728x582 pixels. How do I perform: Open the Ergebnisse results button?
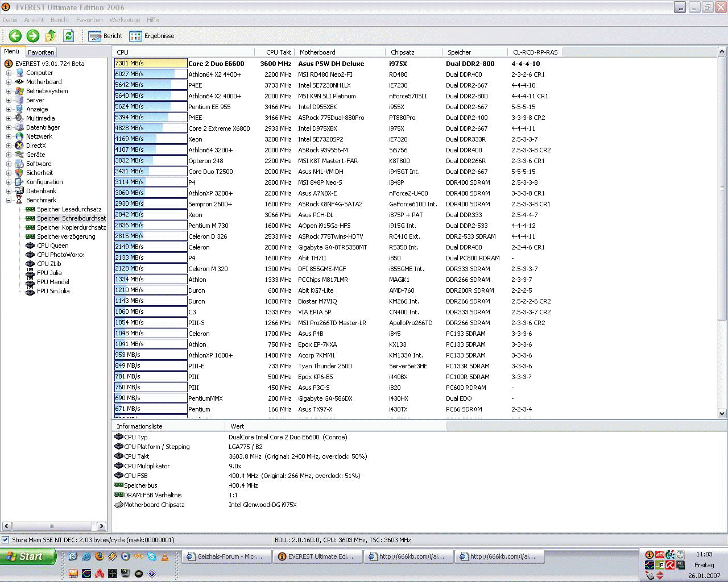point(152,36)
